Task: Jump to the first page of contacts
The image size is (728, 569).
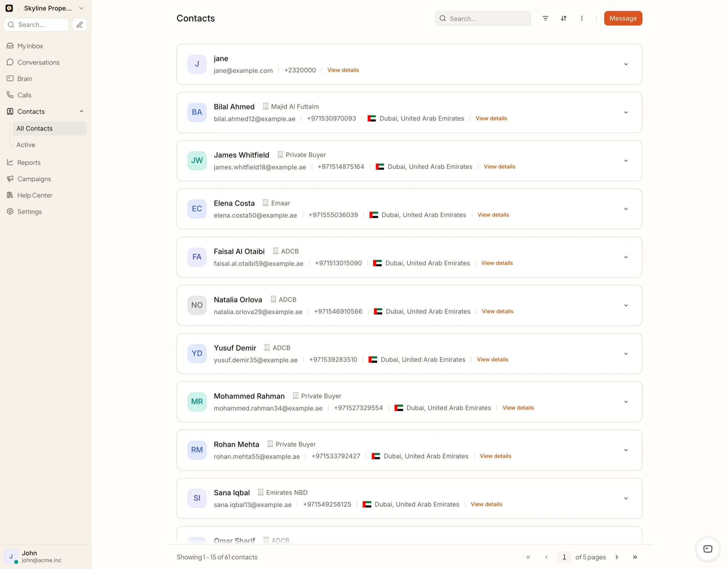Action: click(528, 557)
